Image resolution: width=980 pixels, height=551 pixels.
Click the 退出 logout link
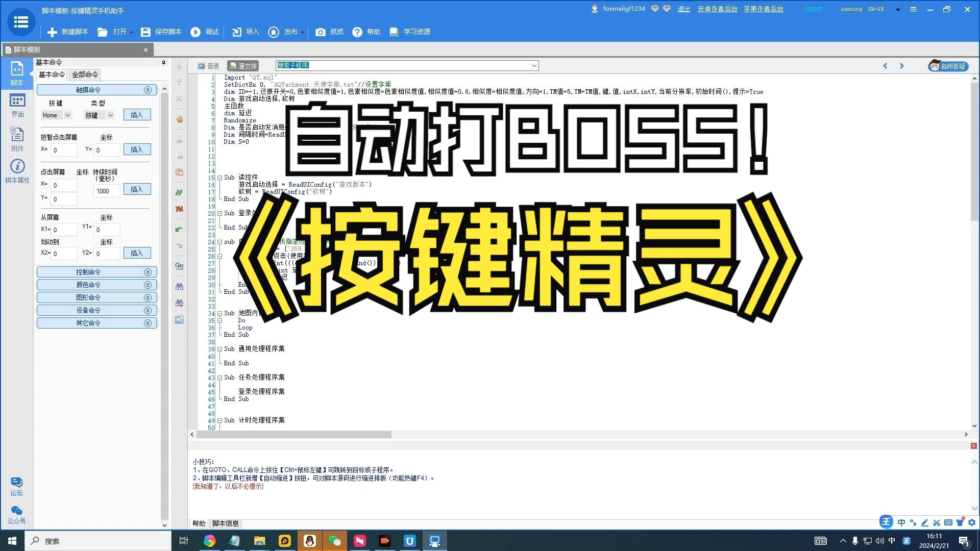click(x=683, y=9)
